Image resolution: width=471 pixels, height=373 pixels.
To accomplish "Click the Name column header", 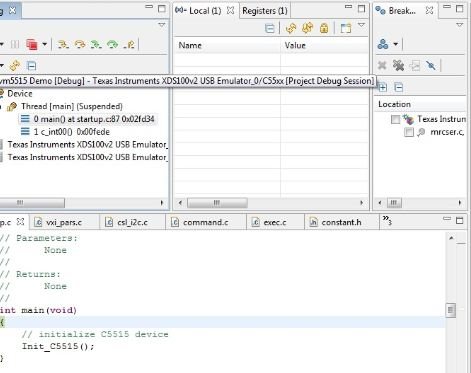I will (227, 45).
